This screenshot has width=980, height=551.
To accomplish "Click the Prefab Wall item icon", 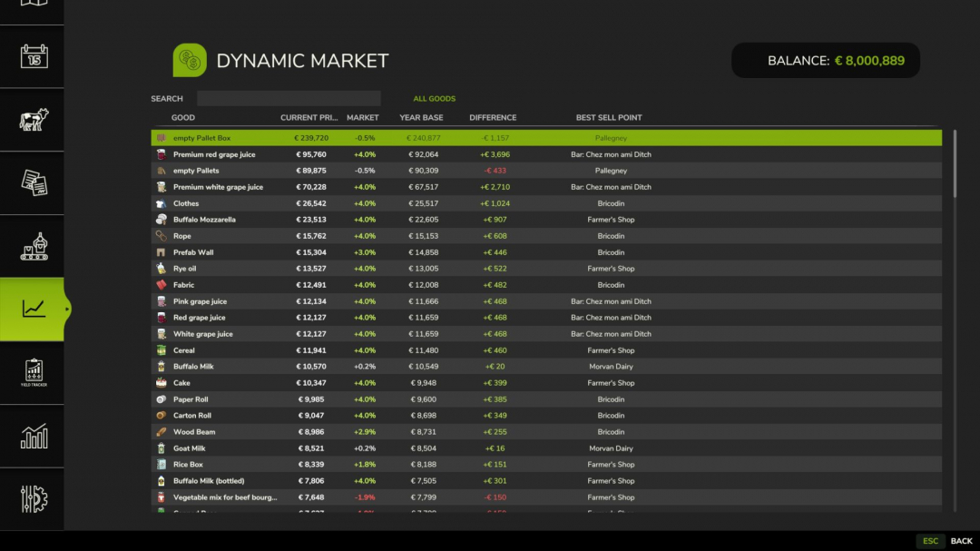I will pyautogui.click(x=162, y=252).
